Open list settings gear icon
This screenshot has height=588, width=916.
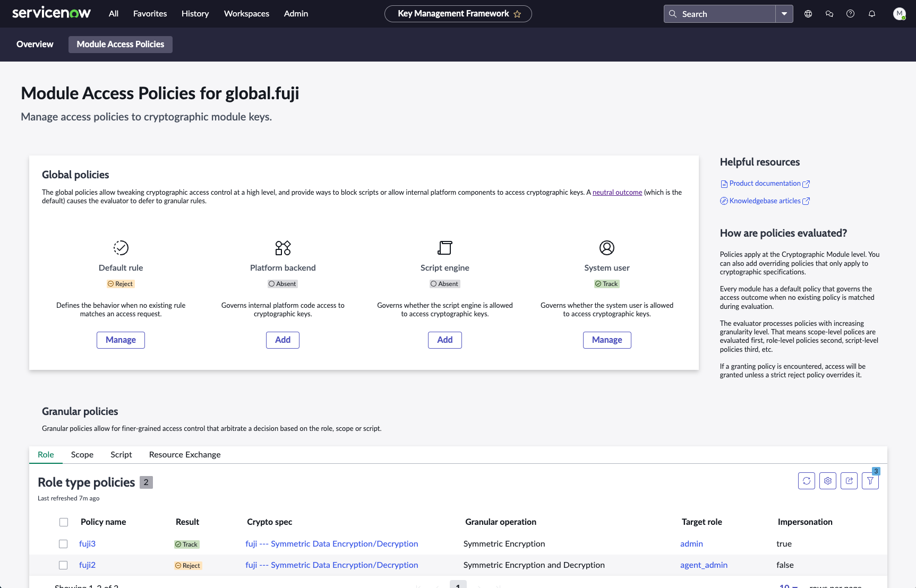click(x=828, y=481)
